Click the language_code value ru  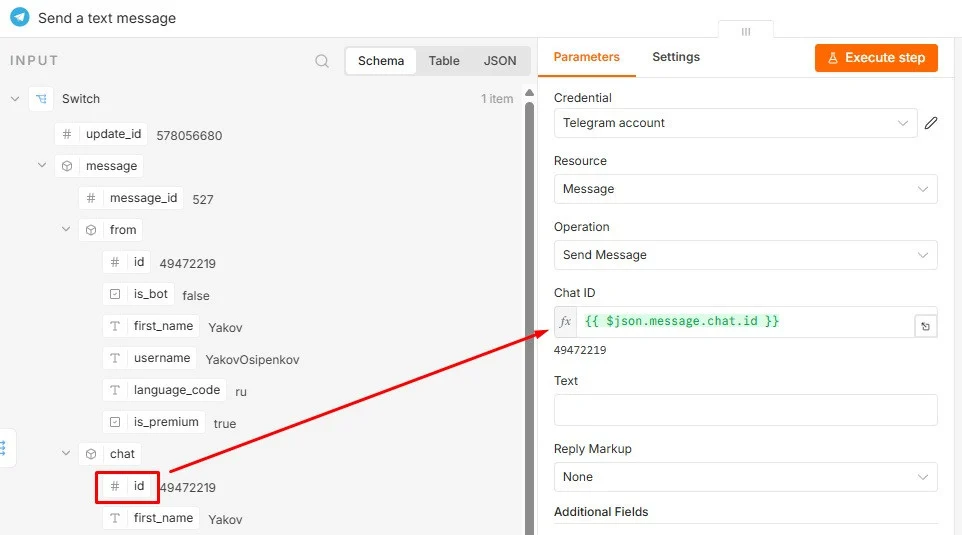point(240,391)
